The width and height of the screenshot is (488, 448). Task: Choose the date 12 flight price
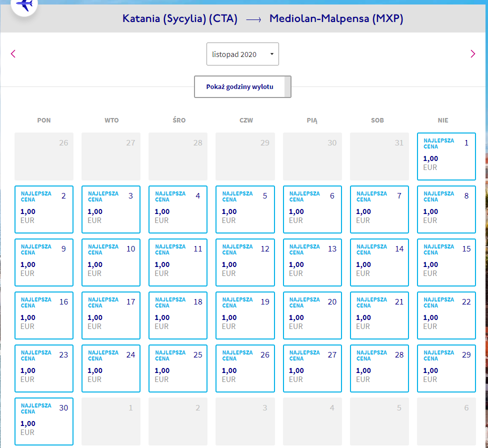point(245,262)
